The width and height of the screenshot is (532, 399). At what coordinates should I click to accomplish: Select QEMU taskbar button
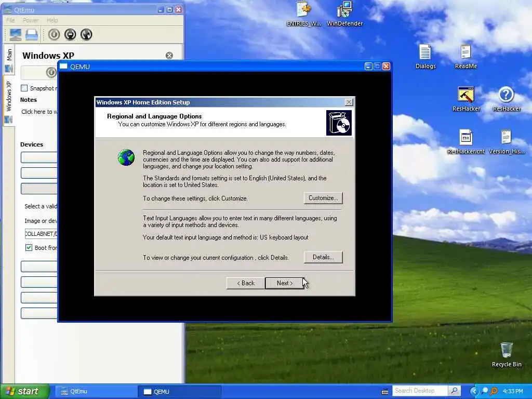tap(180, 392)
